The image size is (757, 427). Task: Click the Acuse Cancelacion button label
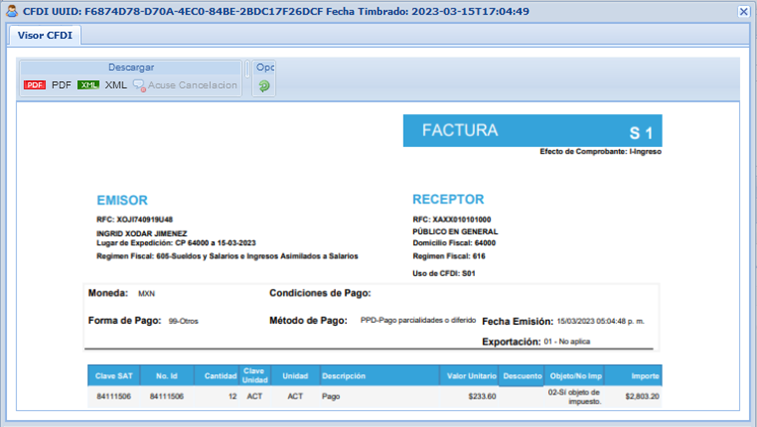[193, 86]
